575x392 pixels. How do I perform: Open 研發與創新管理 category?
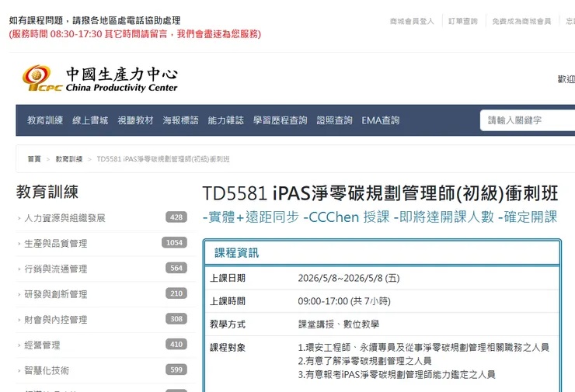(56, 294)
